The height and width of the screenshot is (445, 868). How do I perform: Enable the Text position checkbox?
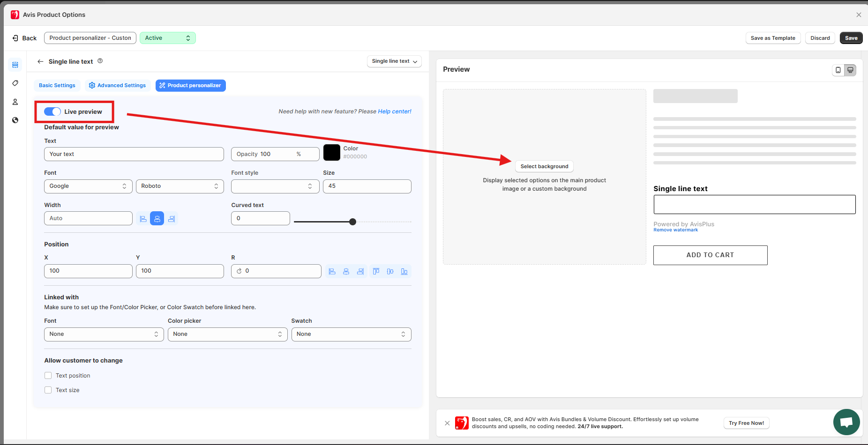click(48, 376)
